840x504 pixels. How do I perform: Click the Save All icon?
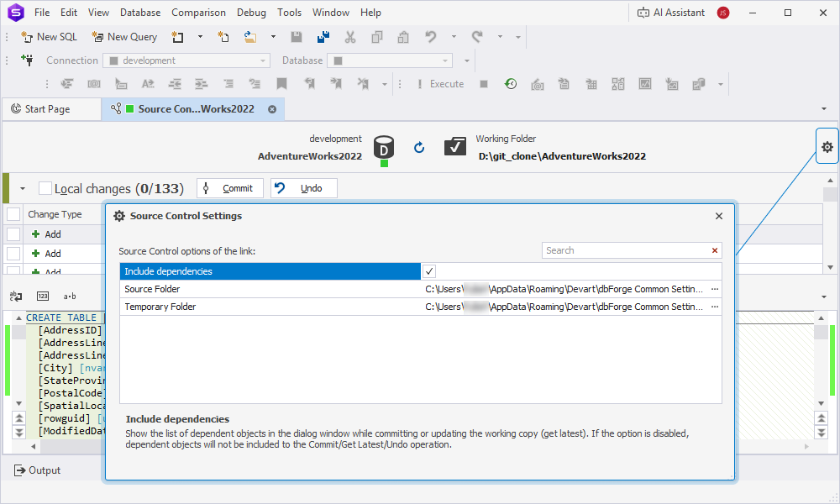pyautogui.click(x=323, y=37)
